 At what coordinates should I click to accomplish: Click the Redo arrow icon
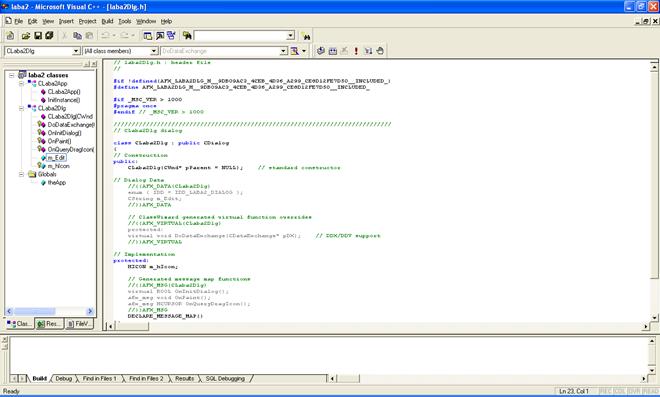124,36
